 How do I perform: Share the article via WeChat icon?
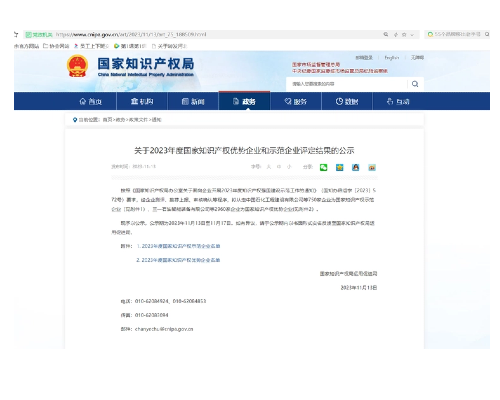tap(323, 167)
